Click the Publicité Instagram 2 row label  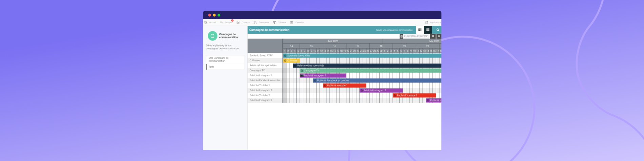(261, 90)
